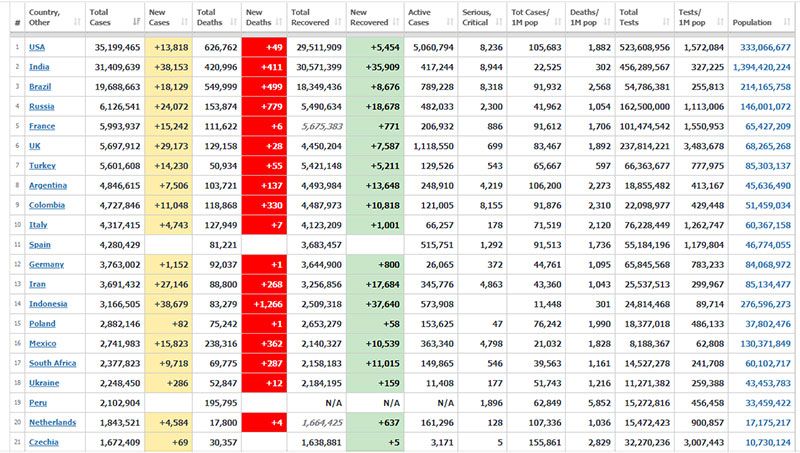Click the New Deaths column header text
The width and height of the screenshot is (800, 453).
tap(258, 17)
